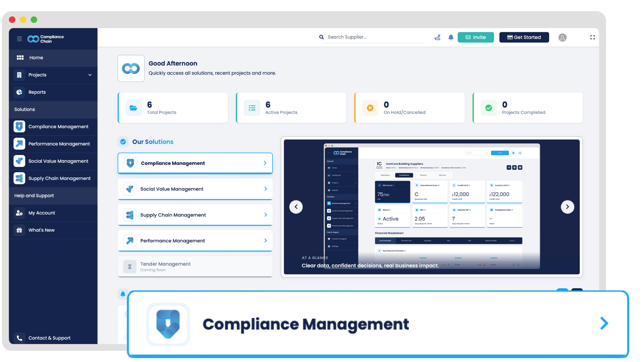Click the Performance Management sidebar arrow icon
The height and width of the screenshot is (362, 644).
19,144
